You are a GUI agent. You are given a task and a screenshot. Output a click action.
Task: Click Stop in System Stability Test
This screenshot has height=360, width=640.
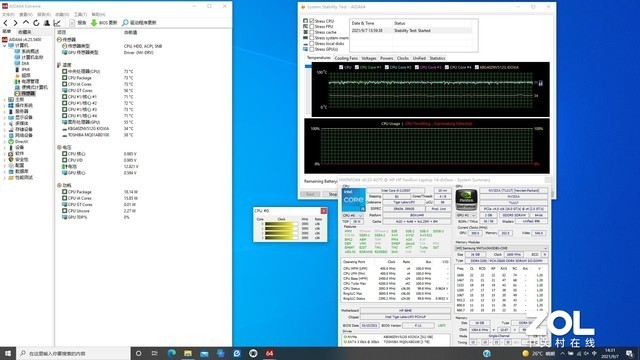point(333,194)
